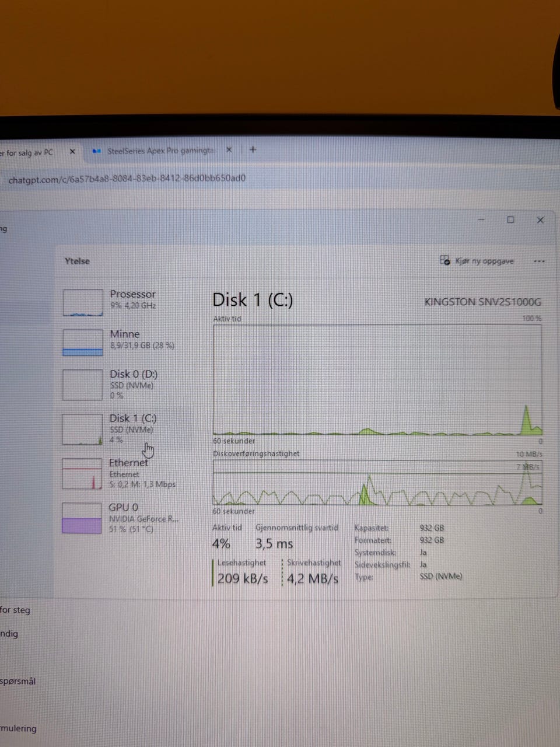Screen dimensions: 560x747
Task: Click the Aktiv tid graph area
Action: tap(377, 380)
